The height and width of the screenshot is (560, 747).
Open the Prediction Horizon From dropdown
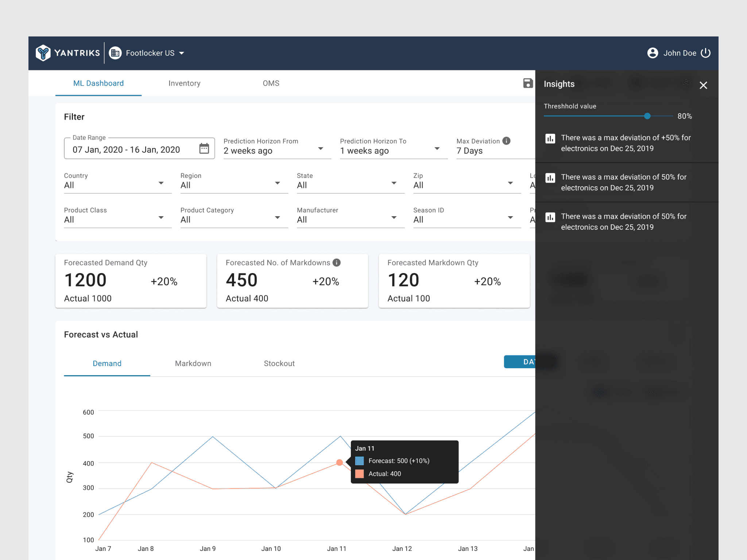pos(320,149)
